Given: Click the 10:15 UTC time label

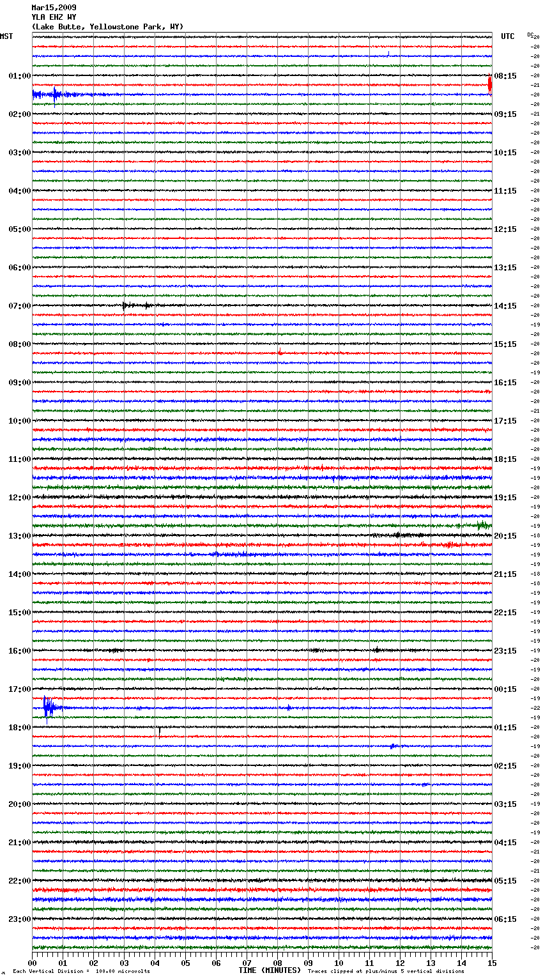Looking at the screenshot, I should pyautogui.click(x=505, y=153).
